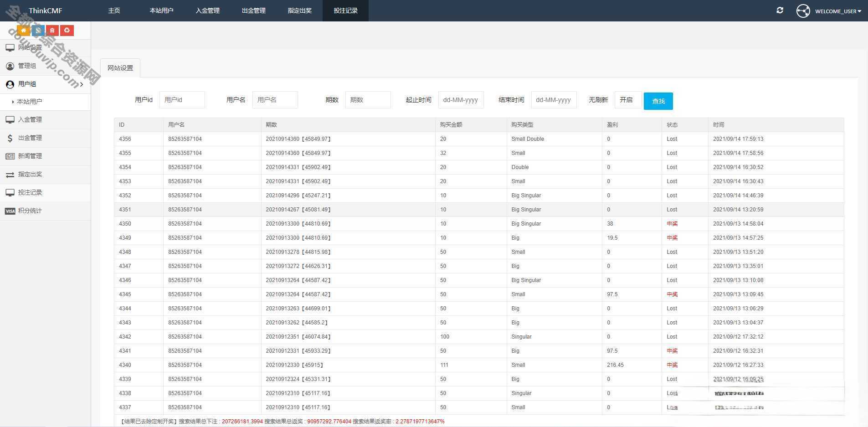
Task: Open 新闻管理 label in left sidebar
Action: pos(30,156)
